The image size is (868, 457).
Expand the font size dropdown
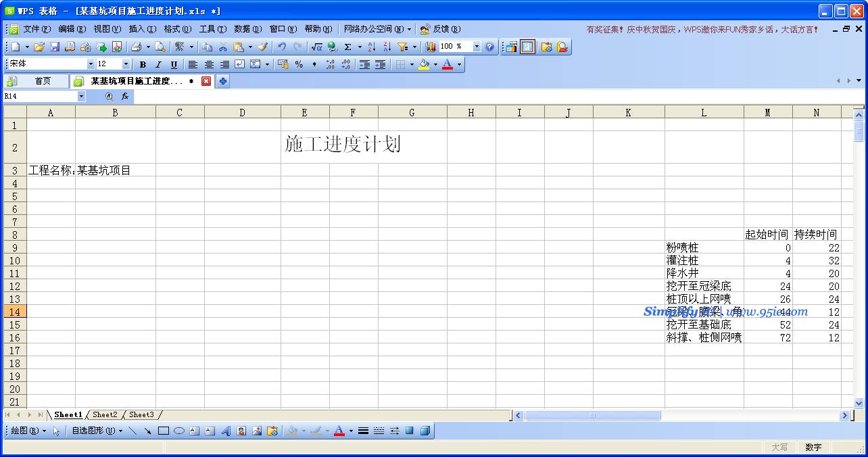pos(126,64)
